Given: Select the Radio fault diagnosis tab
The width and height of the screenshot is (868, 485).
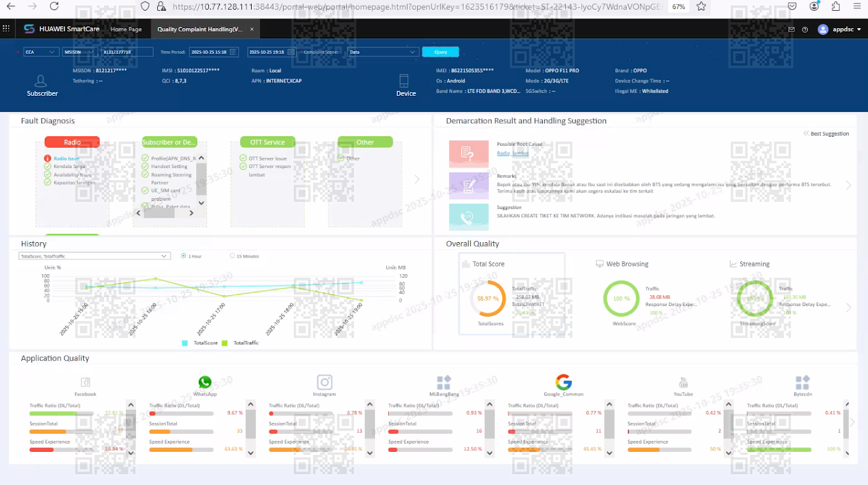Looking at the screenshot, I should (72, 142).
